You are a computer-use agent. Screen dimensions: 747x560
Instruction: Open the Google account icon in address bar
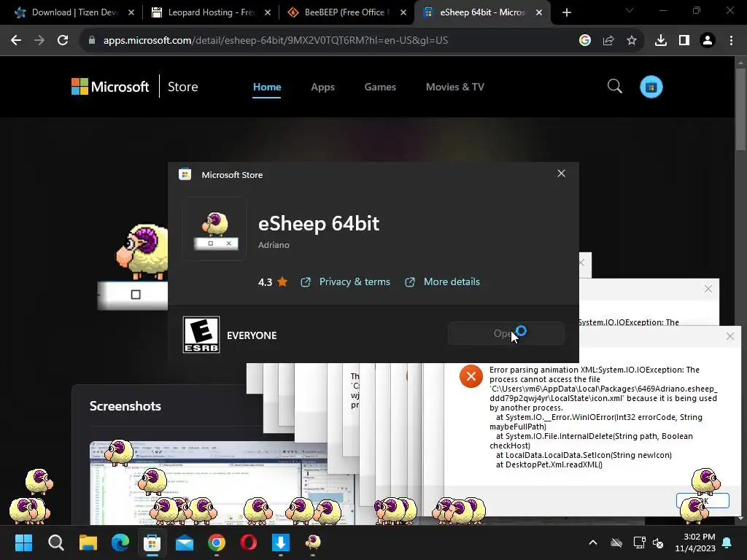(585, 41)
